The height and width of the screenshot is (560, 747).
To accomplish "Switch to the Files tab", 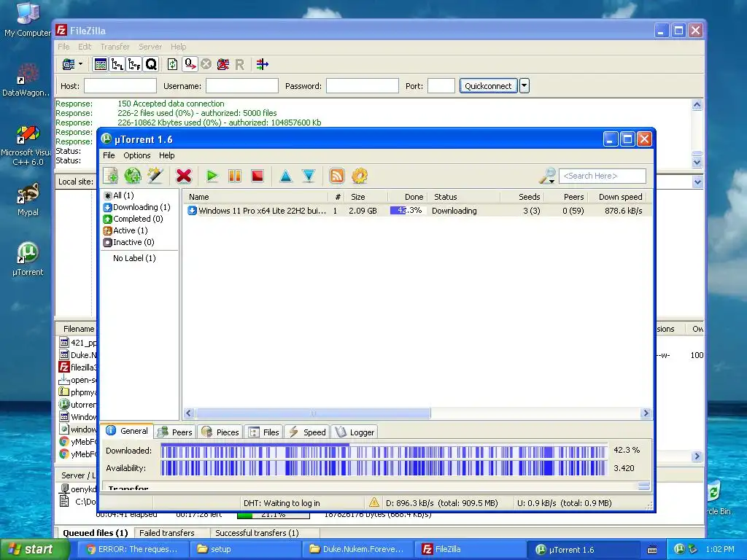I will click(x=264, y=432).
